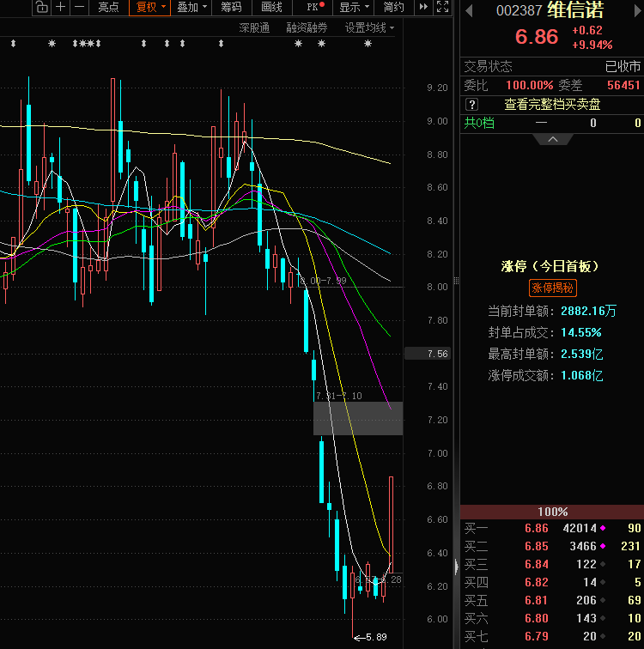Click the 涨停揭秘 button

552,288
